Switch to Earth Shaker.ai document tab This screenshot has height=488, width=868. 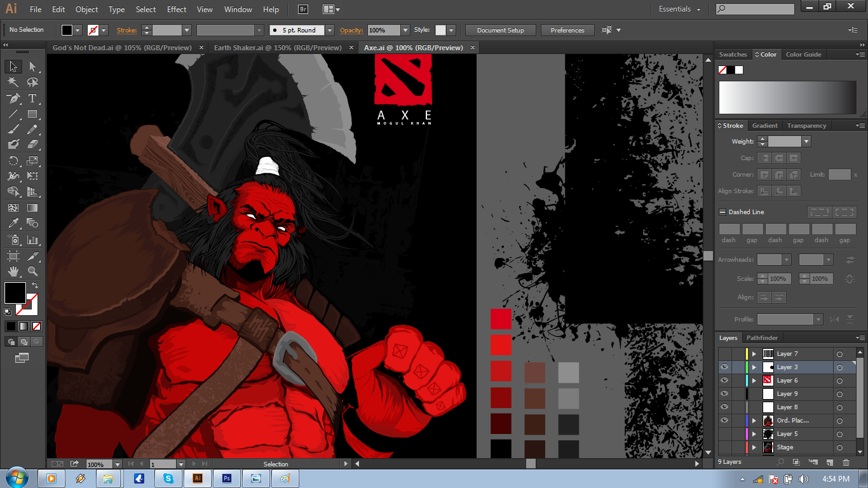point(278,48)
